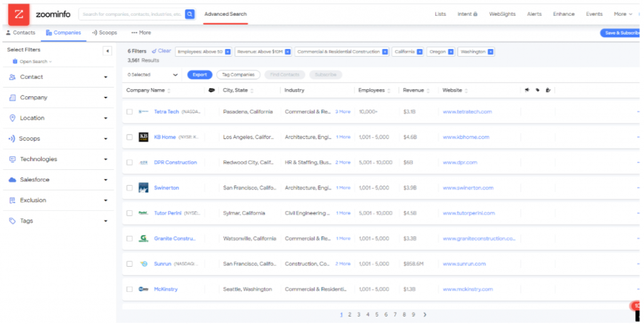644x324 pixels.
Task: Click the Export button
Action: 200,75
